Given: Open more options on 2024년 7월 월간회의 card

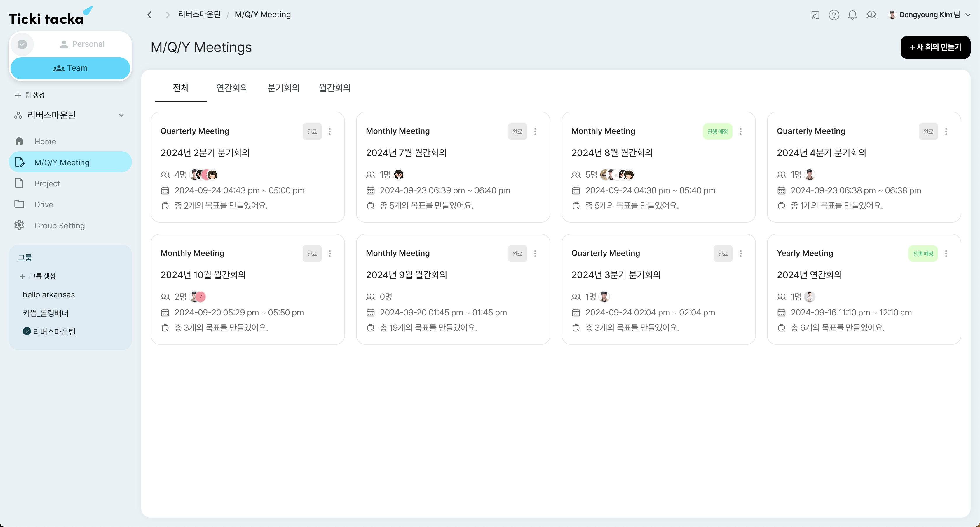Looking at the screenshot, I should click(535, 131).
